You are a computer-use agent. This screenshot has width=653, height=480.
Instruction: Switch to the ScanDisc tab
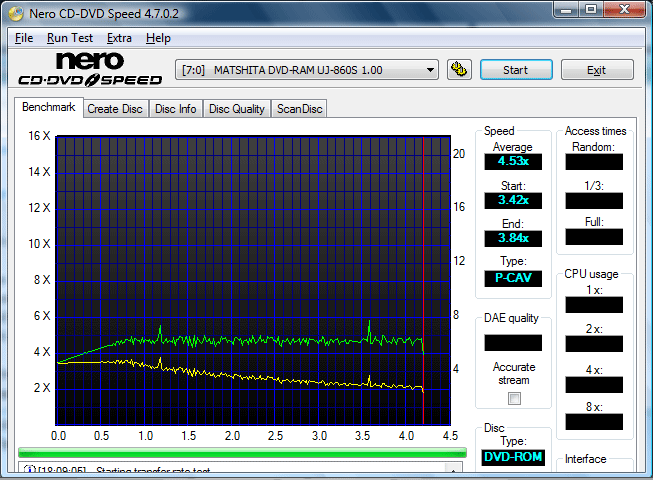coord(299,109)
